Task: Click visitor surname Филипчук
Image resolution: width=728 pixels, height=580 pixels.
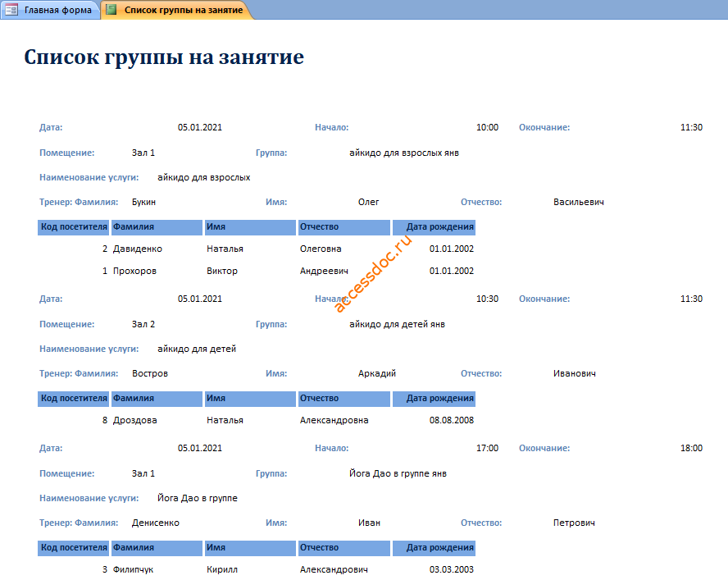Action: pyautogui.click(x=134, y=570)
